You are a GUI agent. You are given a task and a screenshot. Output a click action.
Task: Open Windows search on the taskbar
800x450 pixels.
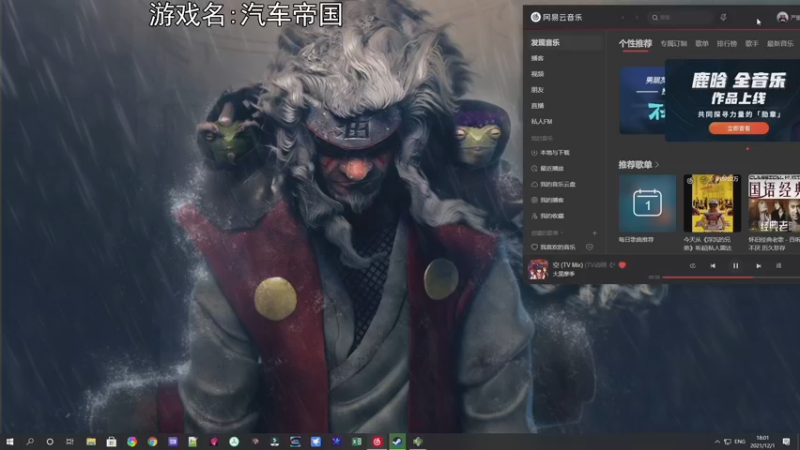[x=30, y=442]
